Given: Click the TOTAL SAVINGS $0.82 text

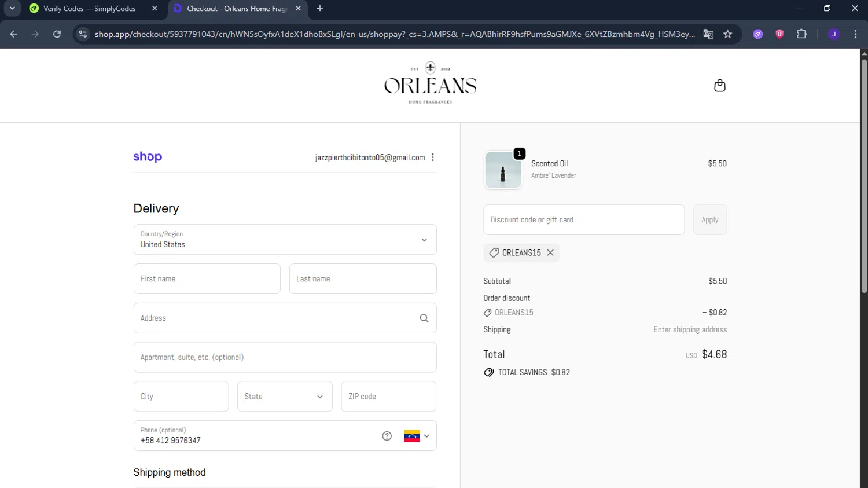Looking at the screenshot, I should pyautogui.click(x=534, y=373).
